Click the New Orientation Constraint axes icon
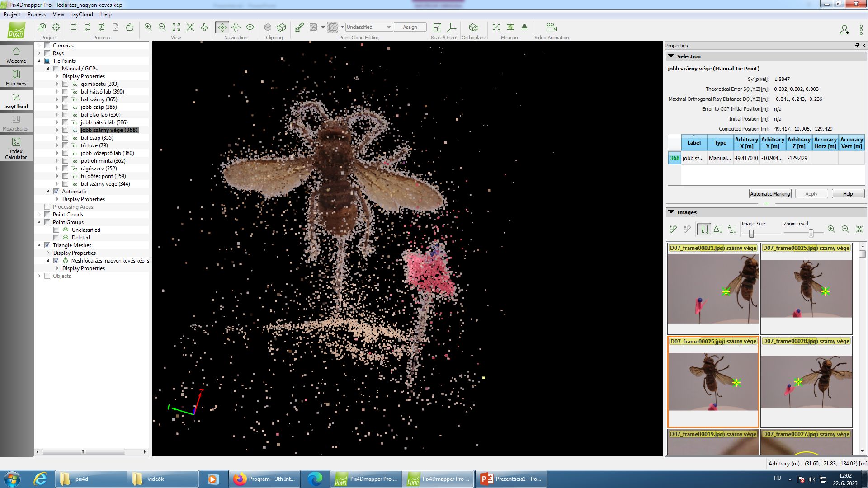Image resolution: width=868 pixels, height=488 pixels. (x=451, y=27)
